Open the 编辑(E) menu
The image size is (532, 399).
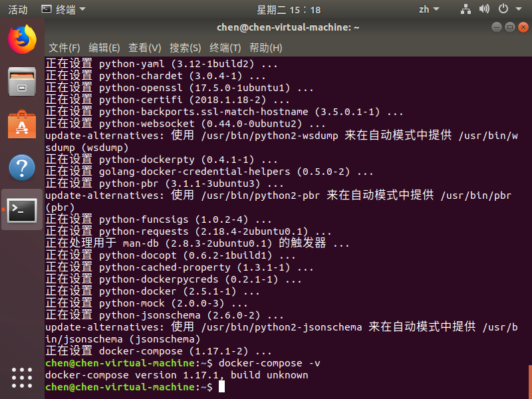click(104, 48)
